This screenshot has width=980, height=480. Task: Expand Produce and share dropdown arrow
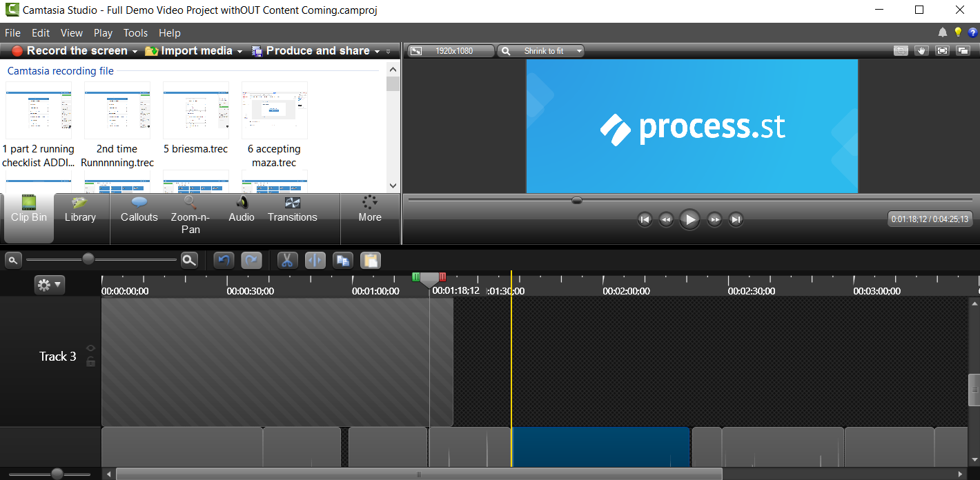(x=377, y=52)
